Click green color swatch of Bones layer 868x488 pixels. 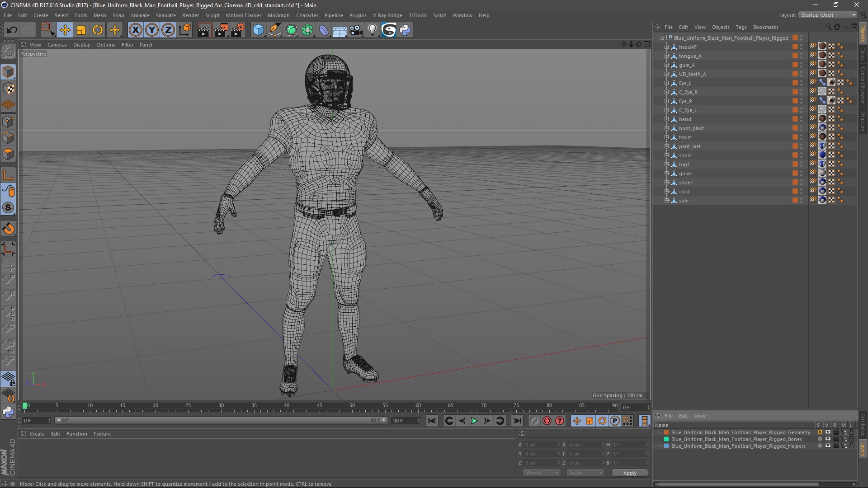tap(666, 439)
